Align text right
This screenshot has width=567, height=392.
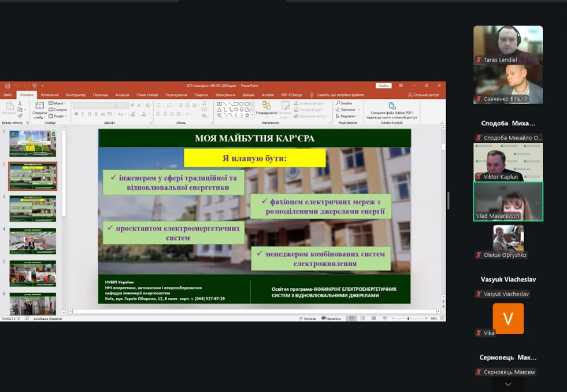(172, 114)
